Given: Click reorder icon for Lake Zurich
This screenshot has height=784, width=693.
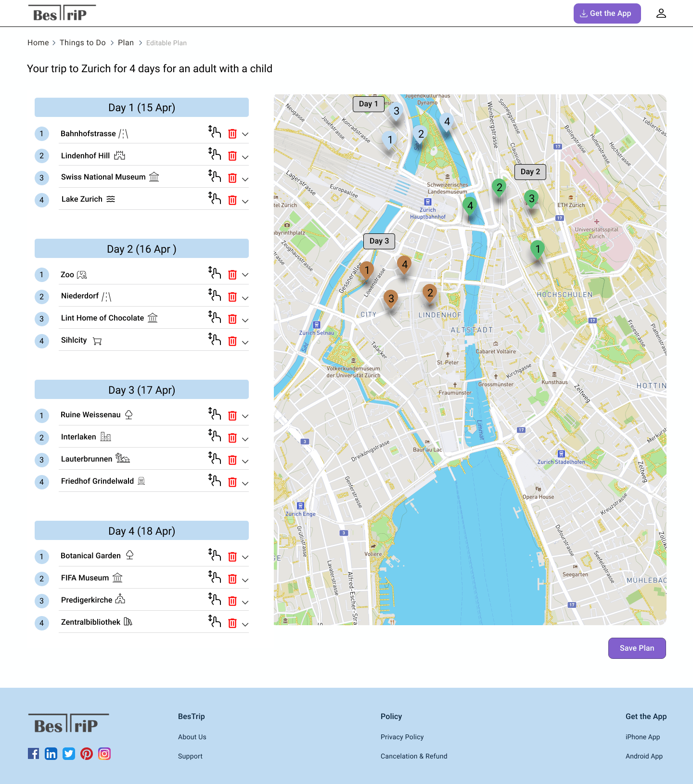Looking at the screenshot, I should click(x=215, y=198).
